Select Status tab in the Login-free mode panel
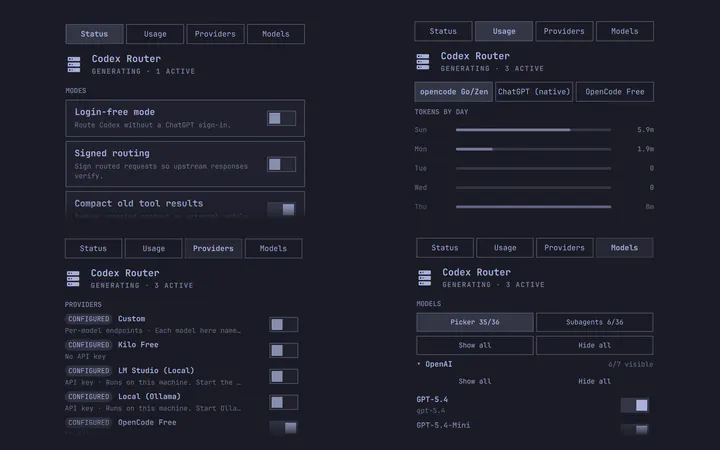The image size is (720, 450). tap(94, 34)
